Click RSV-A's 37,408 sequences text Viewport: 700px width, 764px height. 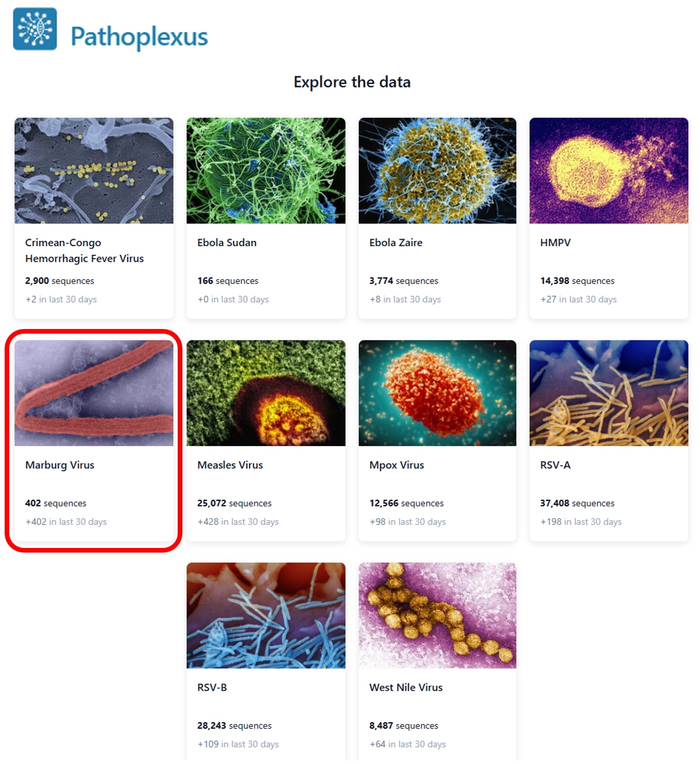[x=577, y=503]
